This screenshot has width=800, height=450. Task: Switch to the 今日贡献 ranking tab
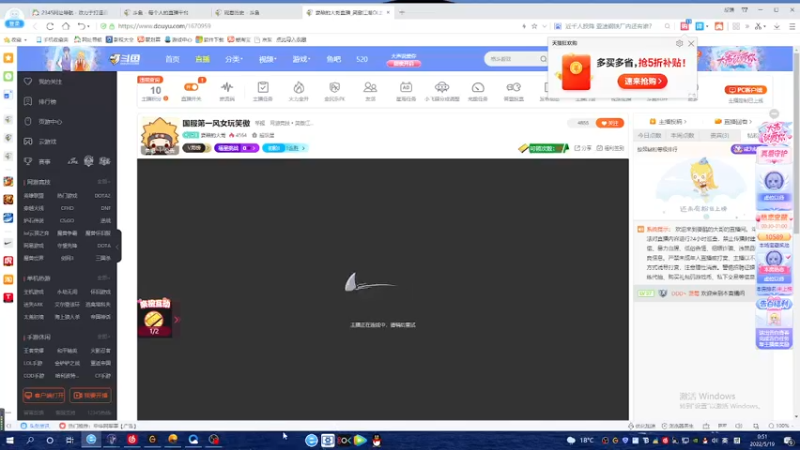(649, 135)
